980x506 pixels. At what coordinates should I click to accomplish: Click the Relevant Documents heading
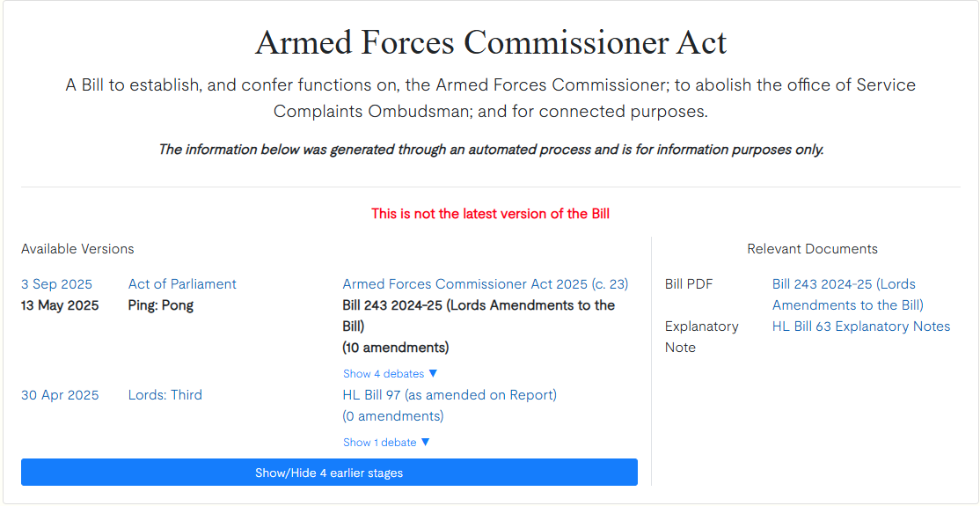point(812,249)
